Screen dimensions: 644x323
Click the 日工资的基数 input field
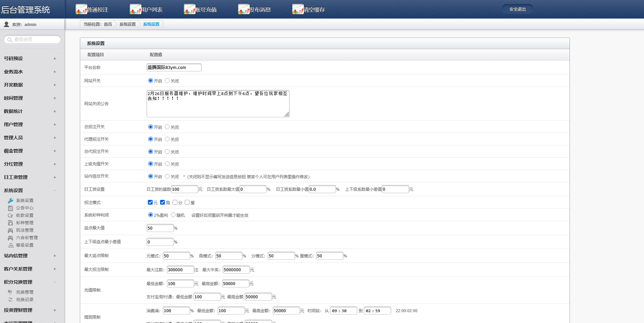[x=184, y=189]
